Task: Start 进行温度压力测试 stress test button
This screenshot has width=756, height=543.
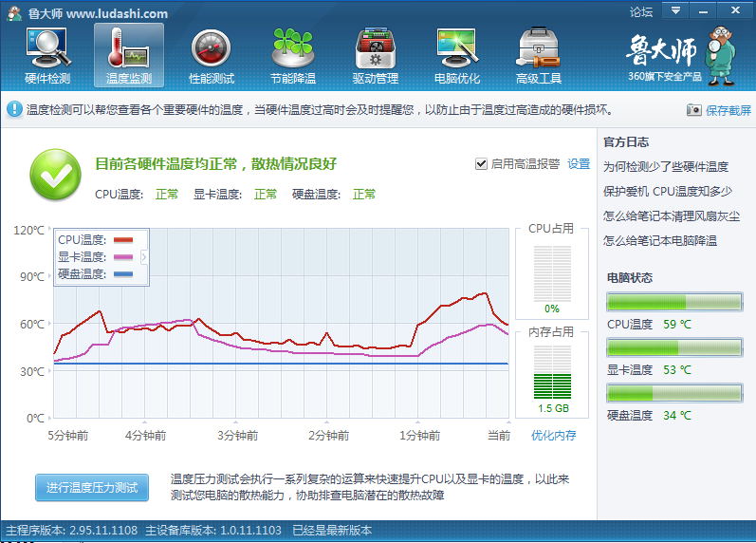Action: point(92,488)
